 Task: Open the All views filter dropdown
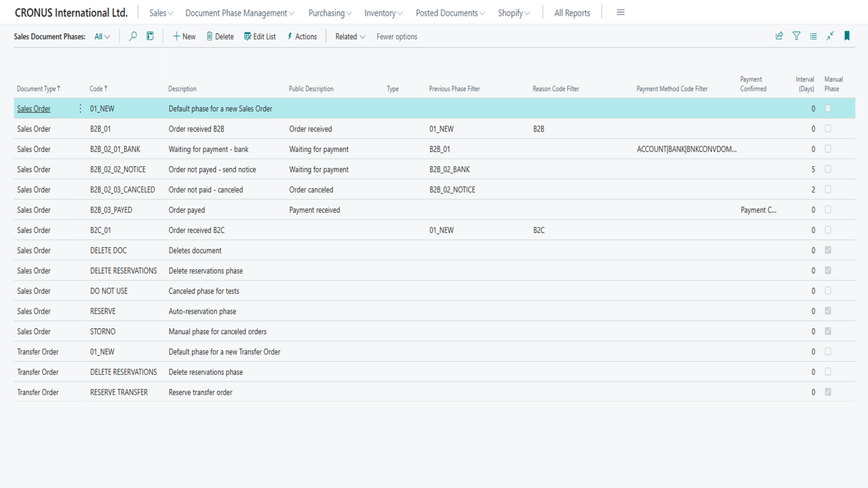coord(102,37)
